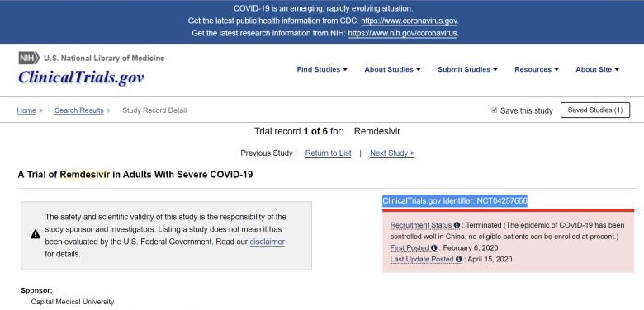Toggle the Save this study checkbox
The width and height of the screenshot is (644, 310).
494,110
